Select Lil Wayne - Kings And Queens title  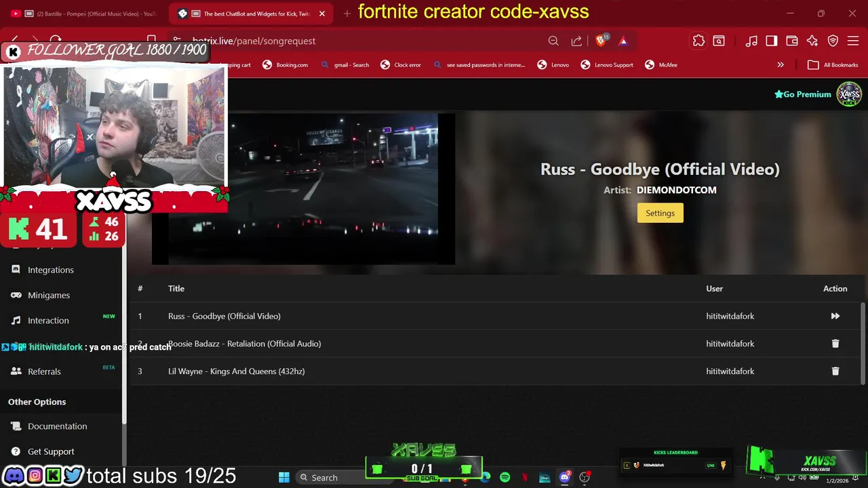(x=236, y=371)
